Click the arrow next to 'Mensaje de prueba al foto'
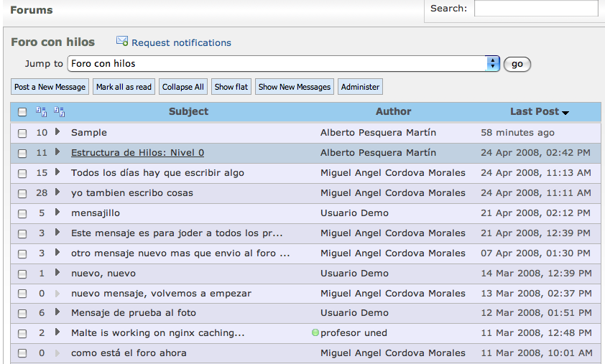605x364 pixels. (57, 313)
